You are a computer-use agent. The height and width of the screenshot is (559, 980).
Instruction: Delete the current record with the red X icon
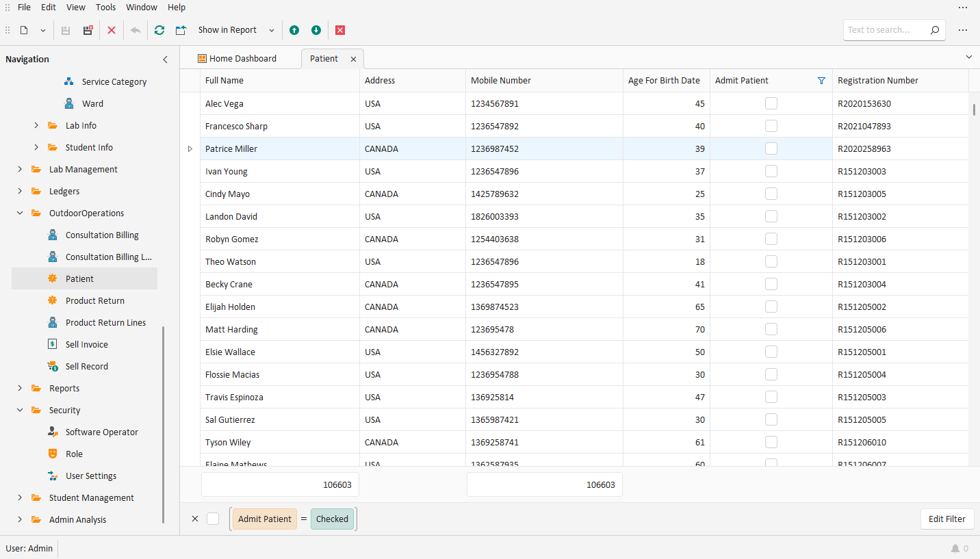click(112, 30)
